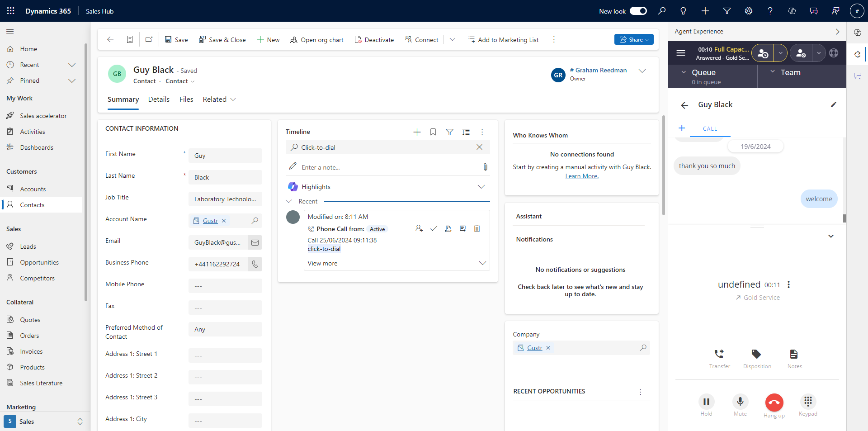Attach a file with the paperclip icon
Image resolution: width=868 pixels, height=431 pixels.
[485, 167]
